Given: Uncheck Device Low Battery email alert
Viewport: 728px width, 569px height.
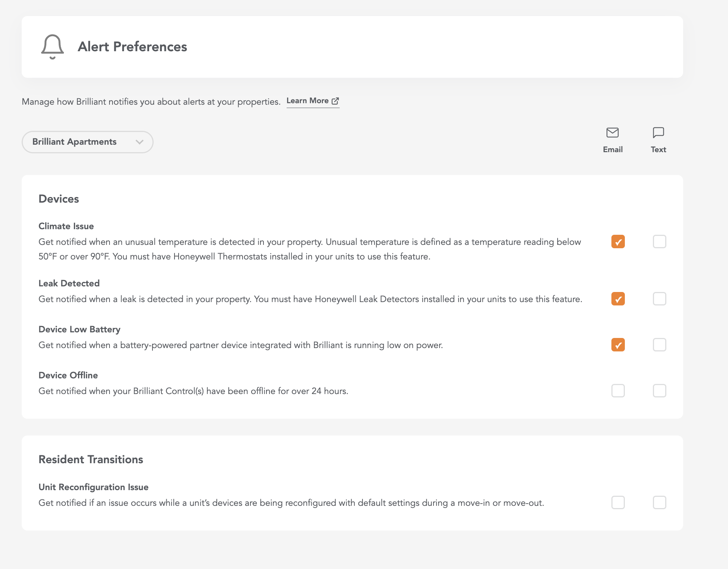Looking at the screenshot, I should [x=618, y=345].
